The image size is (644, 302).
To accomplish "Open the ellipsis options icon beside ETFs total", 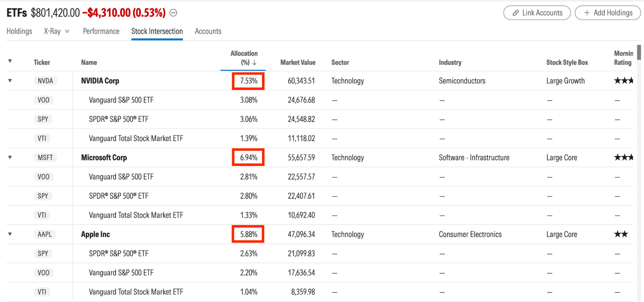I will [173, 13].
